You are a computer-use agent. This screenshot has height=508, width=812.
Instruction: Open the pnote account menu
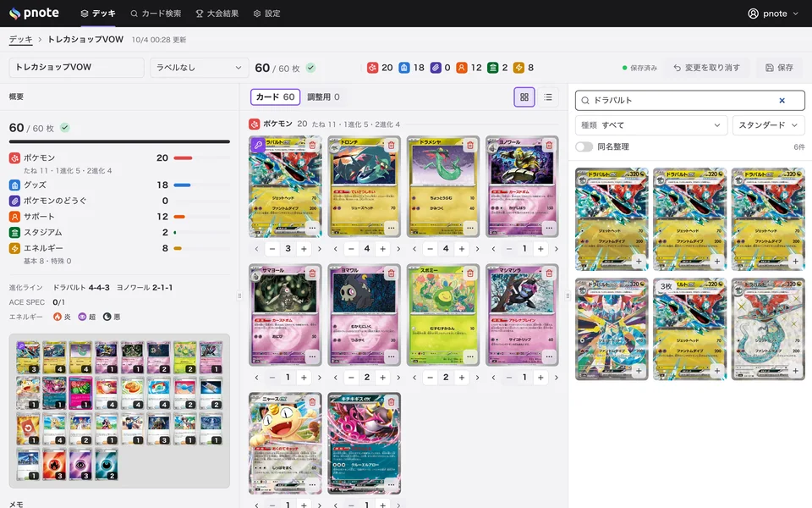(773, 14)
